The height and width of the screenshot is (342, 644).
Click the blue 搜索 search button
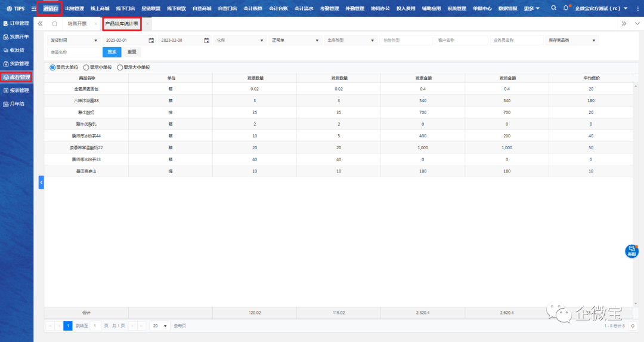(112, 52)
